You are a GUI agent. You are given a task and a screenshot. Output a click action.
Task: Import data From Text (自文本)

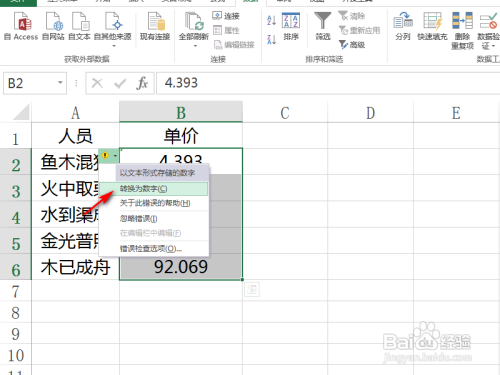pyautogui.click(x=79, y=26)
